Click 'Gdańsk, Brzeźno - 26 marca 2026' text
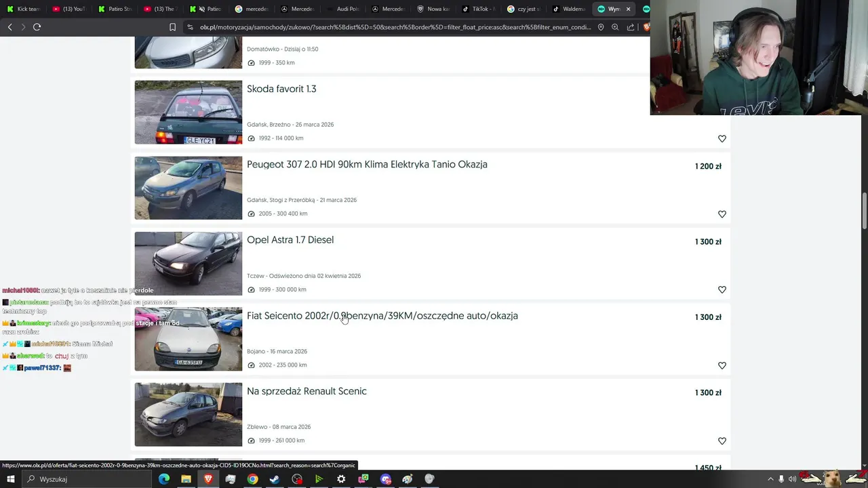The image size is (868, 488). tap(290, 125)
